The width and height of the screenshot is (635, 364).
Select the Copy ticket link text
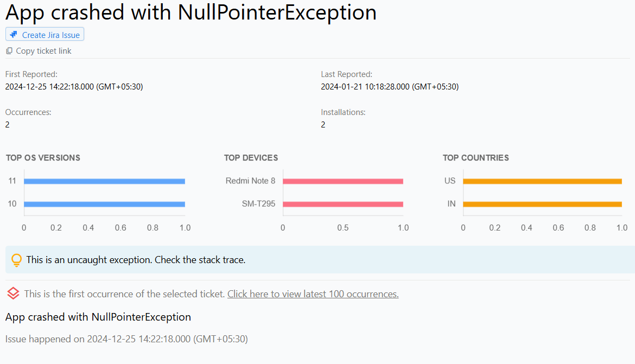tap(43, 51)
